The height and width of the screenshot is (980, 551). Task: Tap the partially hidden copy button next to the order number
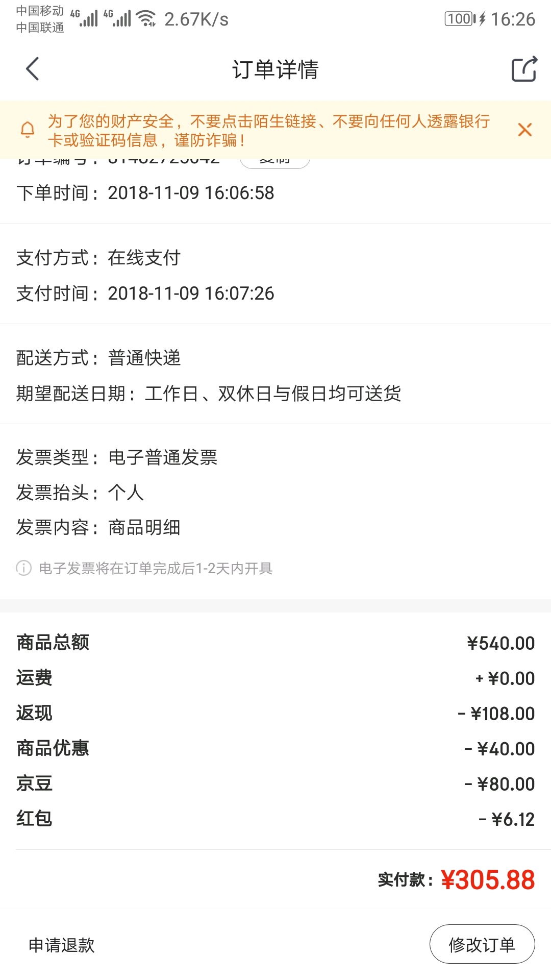click(x=275, y=162)
